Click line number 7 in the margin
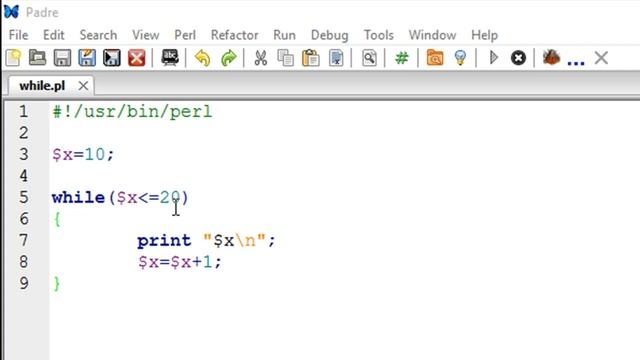640x360 pixels. tap(24, 240)
